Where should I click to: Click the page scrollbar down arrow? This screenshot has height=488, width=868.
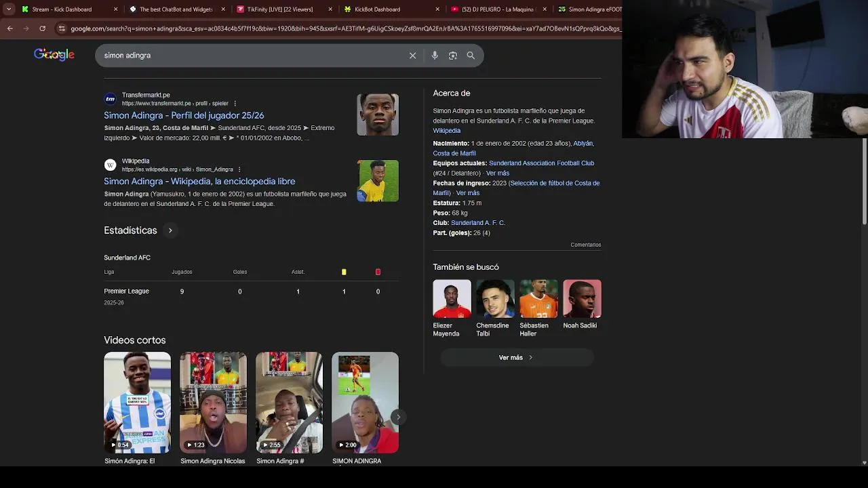864,462
